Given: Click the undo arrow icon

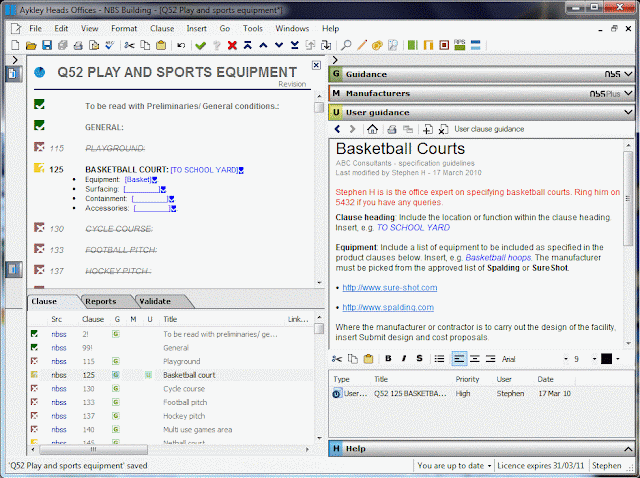Looking at the screenshot, I should tap(181, 45).
